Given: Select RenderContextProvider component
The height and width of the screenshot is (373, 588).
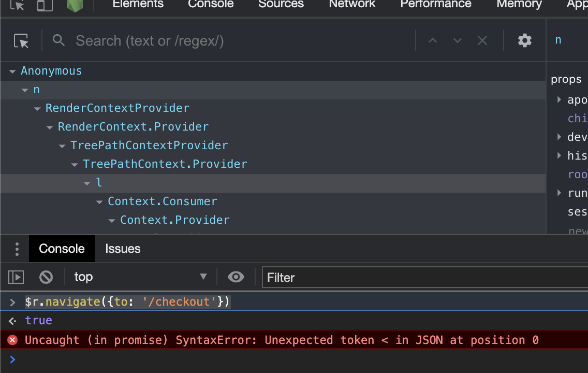Looking at the screenshot, I should [117, 108].
